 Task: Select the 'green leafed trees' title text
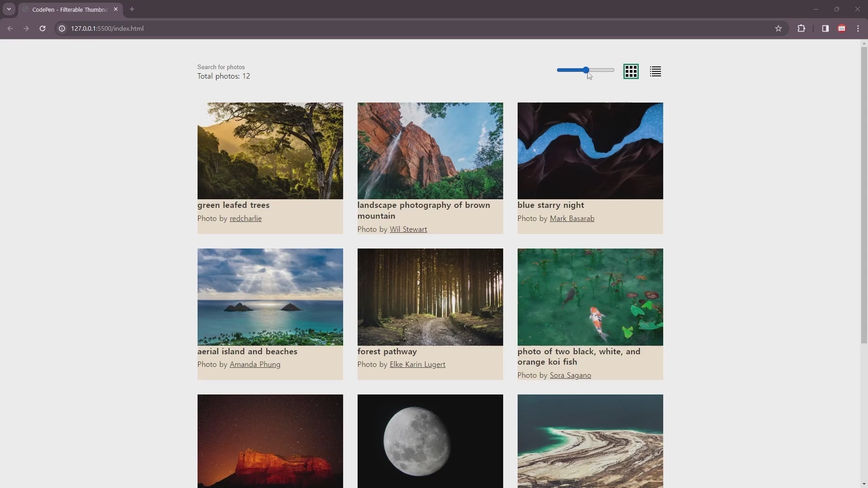(233, 205)
